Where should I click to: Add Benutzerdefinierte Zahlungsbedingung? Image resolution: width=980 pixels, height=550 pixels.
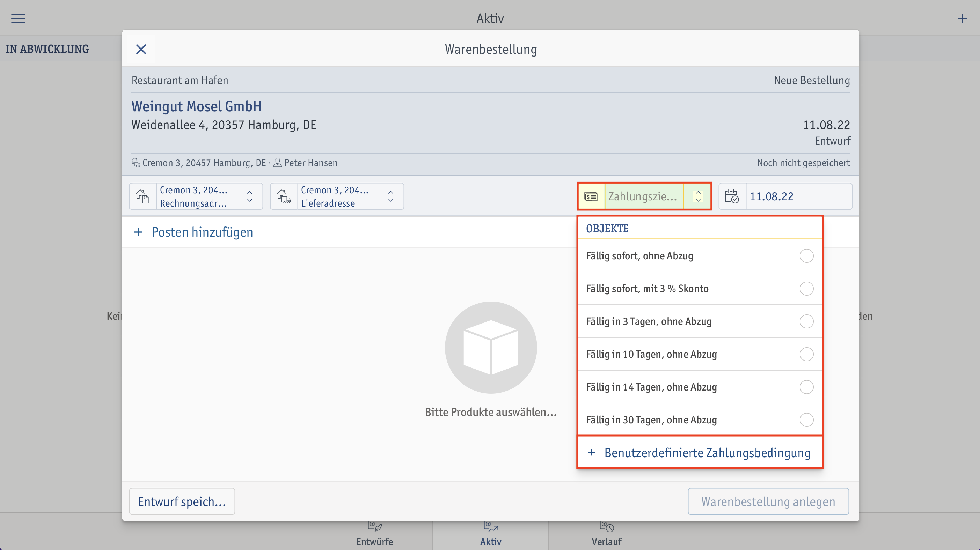[700, 452]
